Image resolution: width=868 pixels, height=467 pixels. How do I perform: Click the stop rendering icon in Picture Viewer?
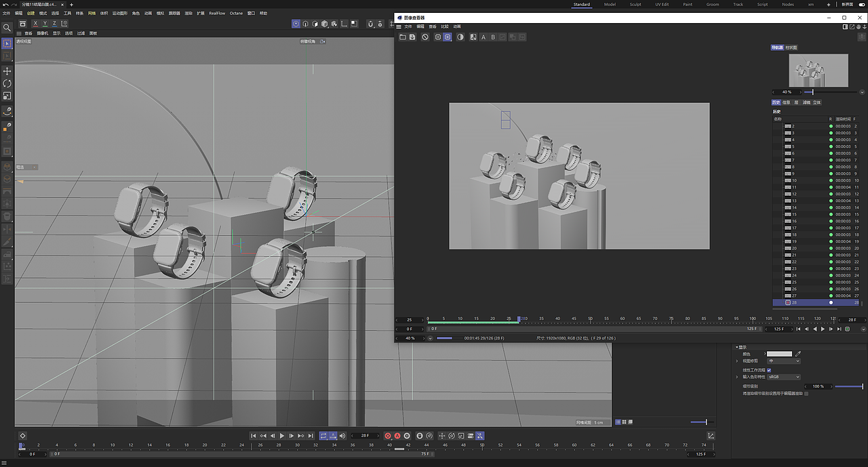point(425,37)
